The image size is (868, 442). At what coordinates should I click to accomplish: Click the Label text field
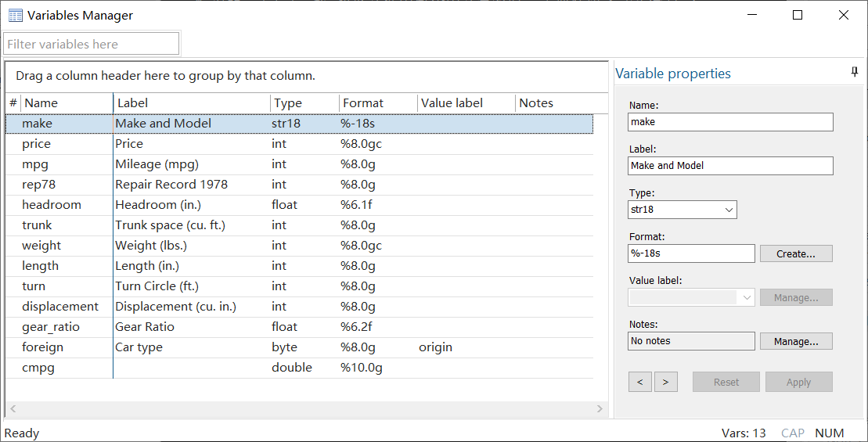730,166
